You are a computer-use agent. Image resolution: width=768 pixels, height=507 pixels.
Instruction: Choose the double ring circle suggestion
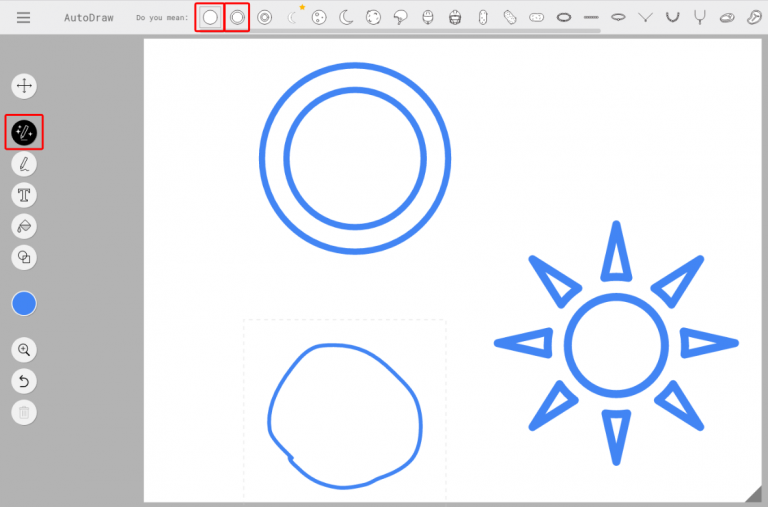click(237, 17)
